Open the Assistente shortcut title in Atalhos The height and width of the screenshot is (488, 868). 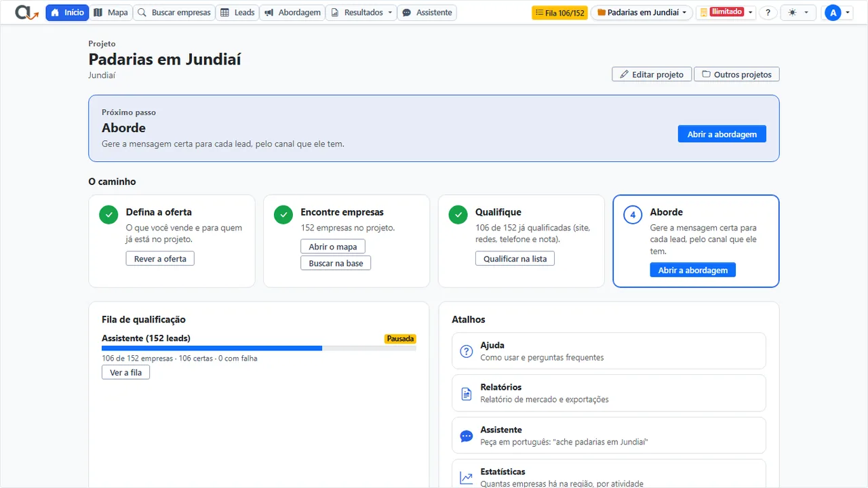501,430
